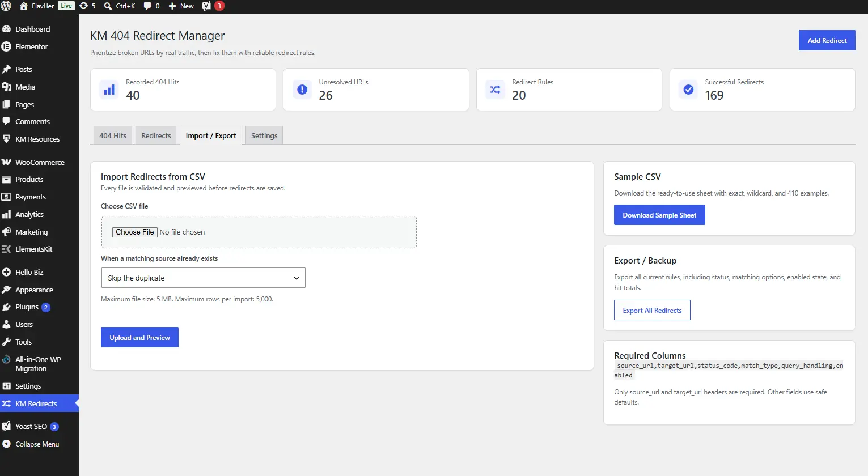Open the Yoast icon in the admin bar

206,6
